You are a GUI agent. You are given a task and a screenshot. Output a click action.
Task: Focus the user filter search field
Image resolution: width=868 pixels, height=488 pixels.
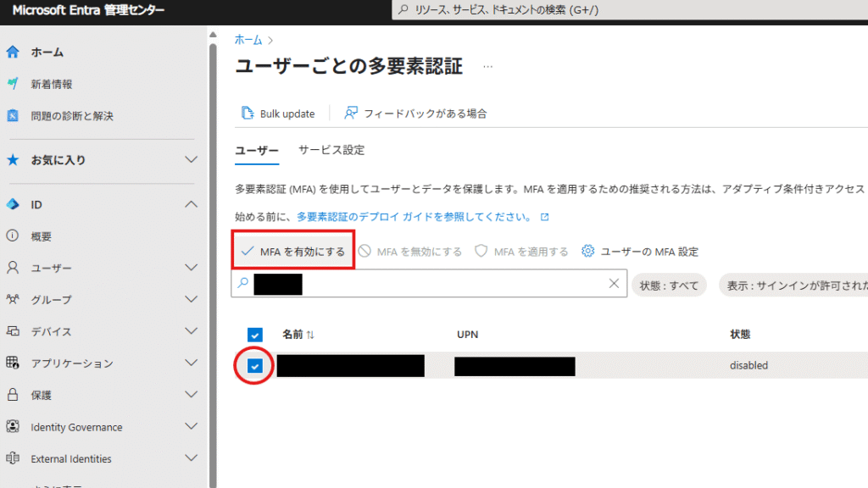429,283
